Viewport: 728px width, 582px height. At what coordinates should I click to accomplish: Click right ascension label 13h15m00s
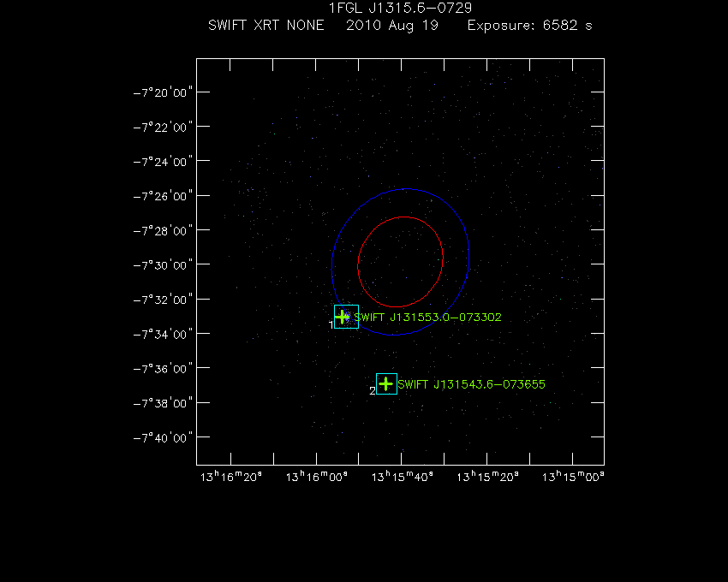[x=573, y=477]
